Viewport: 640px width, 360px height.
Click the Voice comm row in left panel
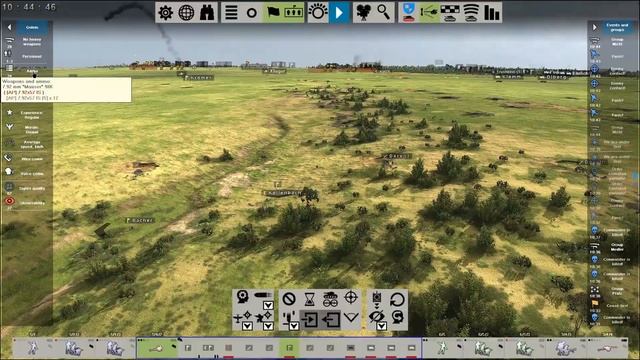[27, 173]
